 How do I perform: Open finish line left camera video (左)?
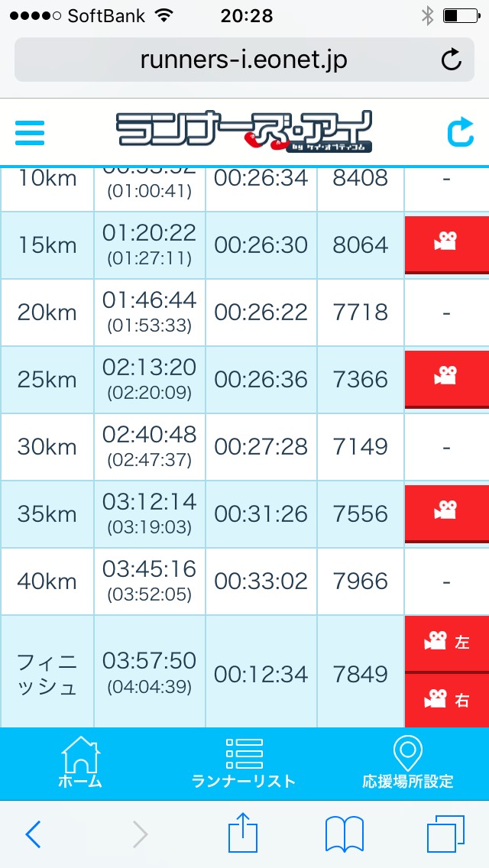[446, 643]
